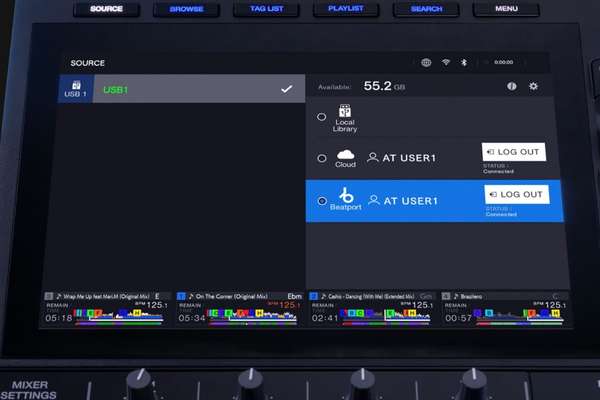
Task: Tap the user icon in the Cloud row
Action: [x=372, y=157]
